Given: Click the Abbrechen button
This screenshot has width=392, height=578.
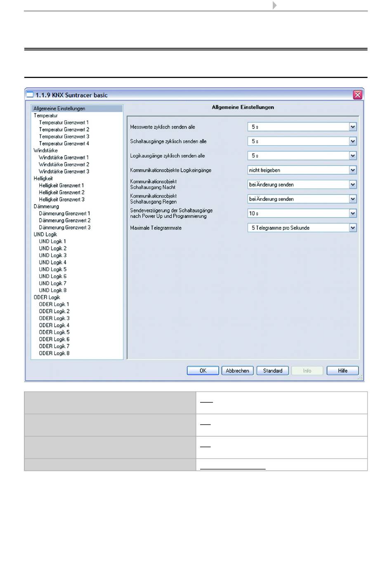Looking at the screenshot, I should click(x=238, y=371).
